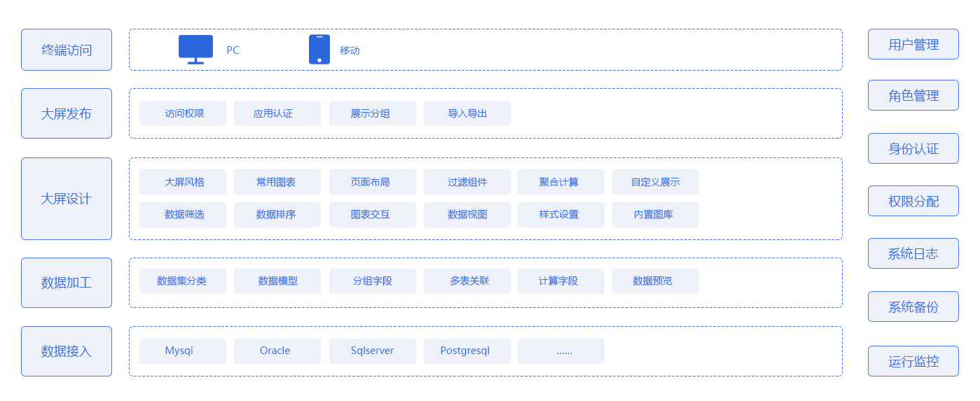Image resolution: width=980 pixels, height=401 pixels.
Task: Choose the 页面布局 tag
Action: [373, 182]
